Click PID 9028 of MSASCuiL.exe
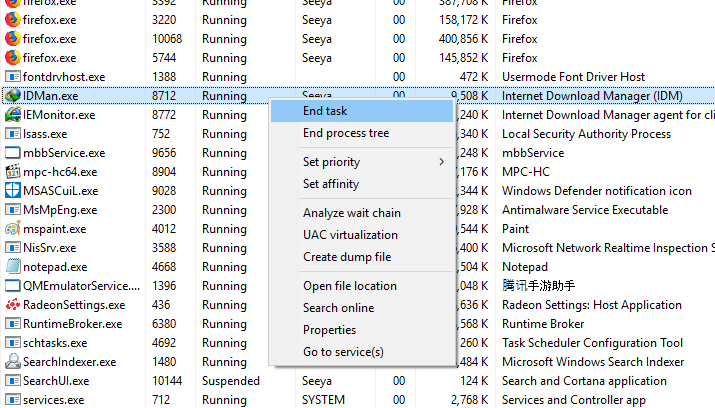The width and height of the screenshot is (715, 408). tap(164, 191)
